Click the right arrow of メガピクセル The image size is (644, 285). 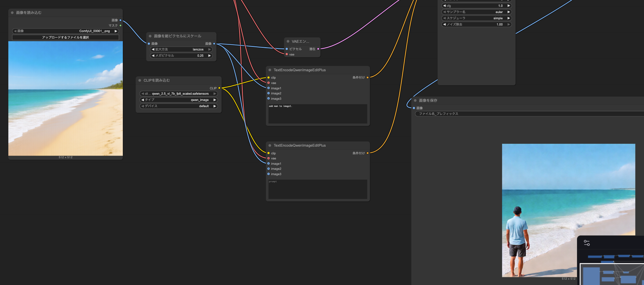pos(209,56)
